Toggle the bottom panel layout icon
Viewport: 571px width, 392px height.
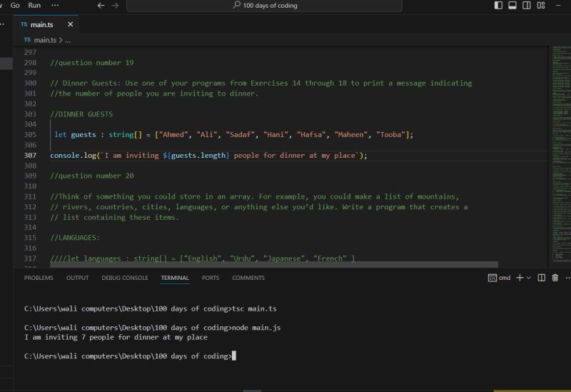[512, 5]
